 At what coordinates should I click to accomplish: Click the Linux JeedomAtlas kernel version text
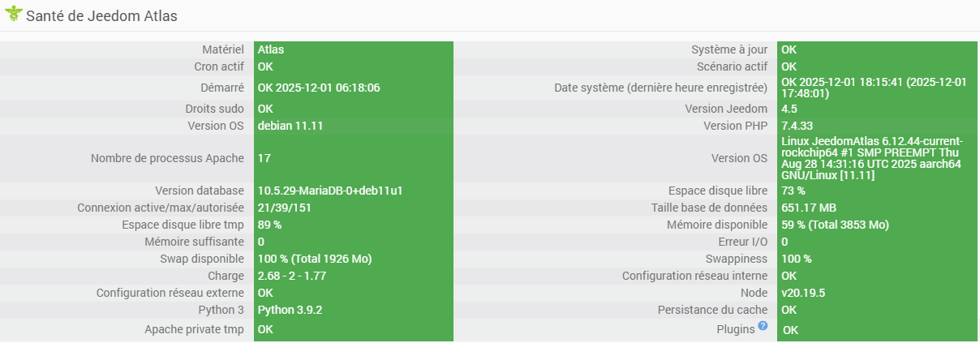click(871, 158)
